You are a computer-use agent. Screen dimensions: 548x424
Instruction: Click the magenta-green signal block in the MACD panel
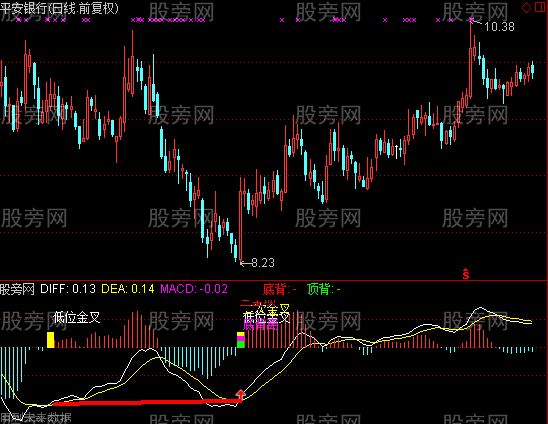click(241, 340)
